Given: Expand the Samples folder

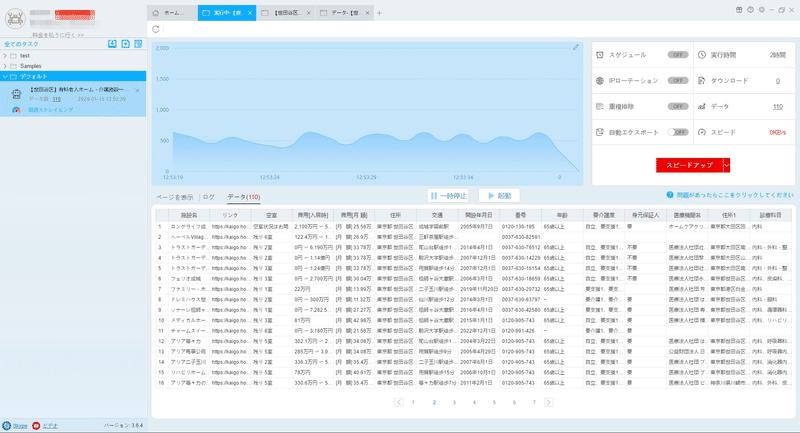Looking at the screenshot, I should 5,66.
